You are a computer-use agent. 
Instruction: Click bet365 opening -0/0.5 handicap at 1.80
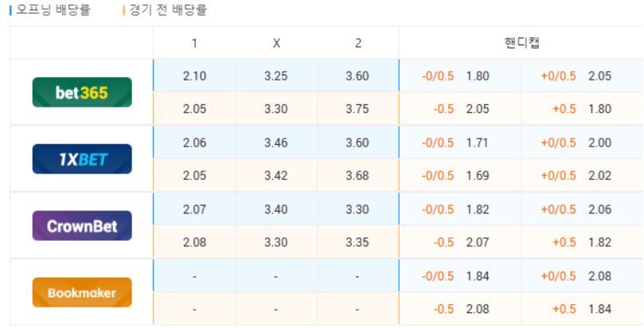click(x=460, y=76)
